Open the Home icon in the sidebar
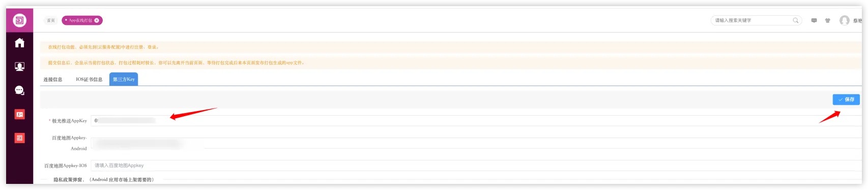 [19, 43]
